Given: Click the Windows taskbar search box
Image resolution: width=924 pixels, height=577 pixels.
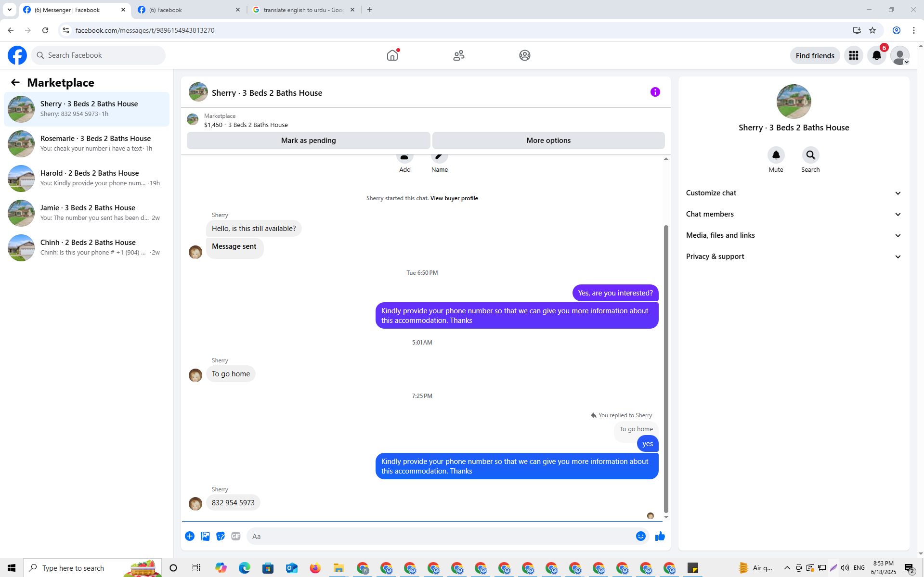Looking at the screenshot, I should click(92, 568).
